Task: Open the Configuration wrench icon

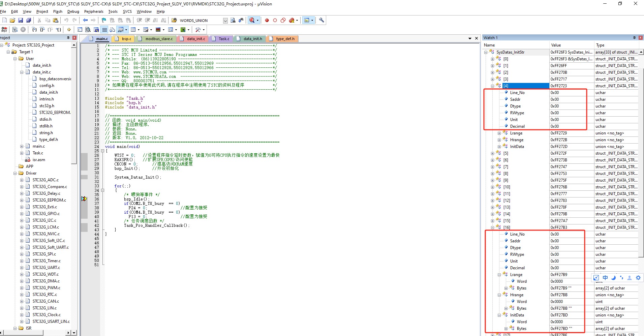Action: 321,20
